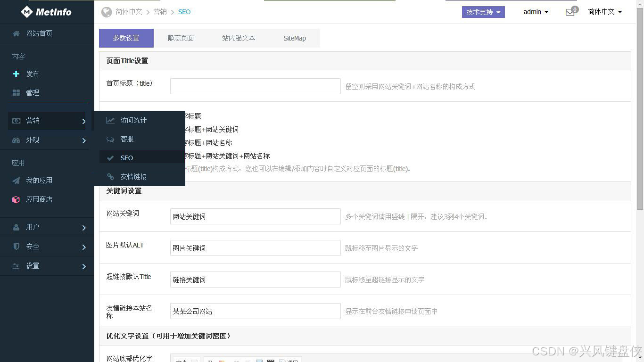Expand the 用户 sidebar section
The height and width of the screenshot is (362, 644).
[x=47, y=227]
